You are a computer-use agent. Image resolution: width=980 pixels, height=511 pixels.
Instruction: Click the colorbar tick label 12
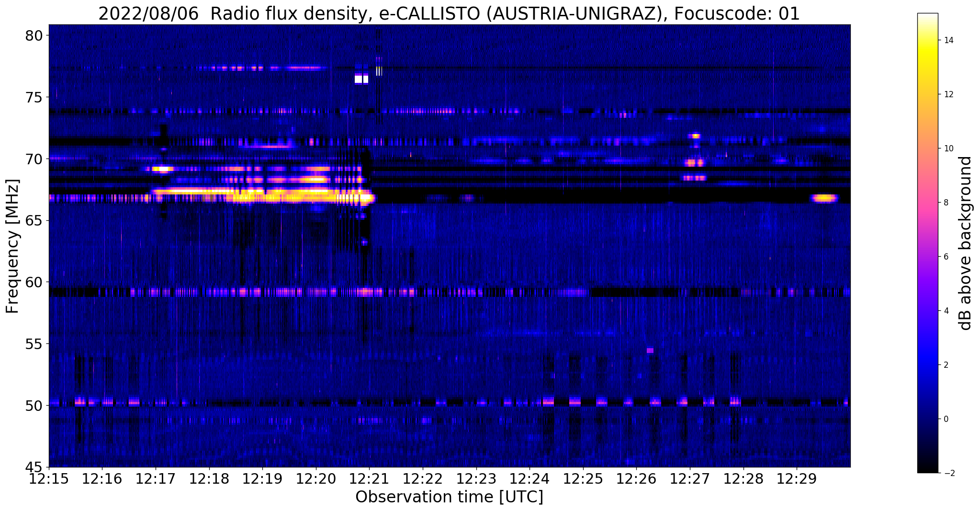point(948,94)
